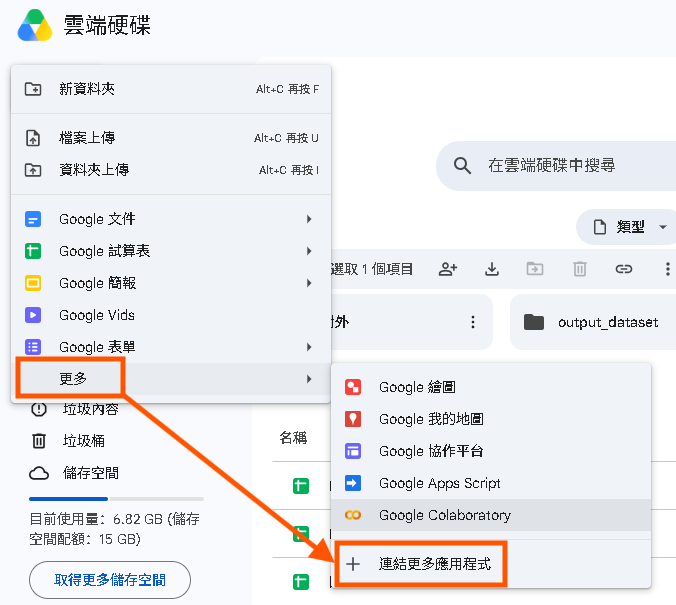Click the 雲端硬碟 title text

tap(107, 25)
